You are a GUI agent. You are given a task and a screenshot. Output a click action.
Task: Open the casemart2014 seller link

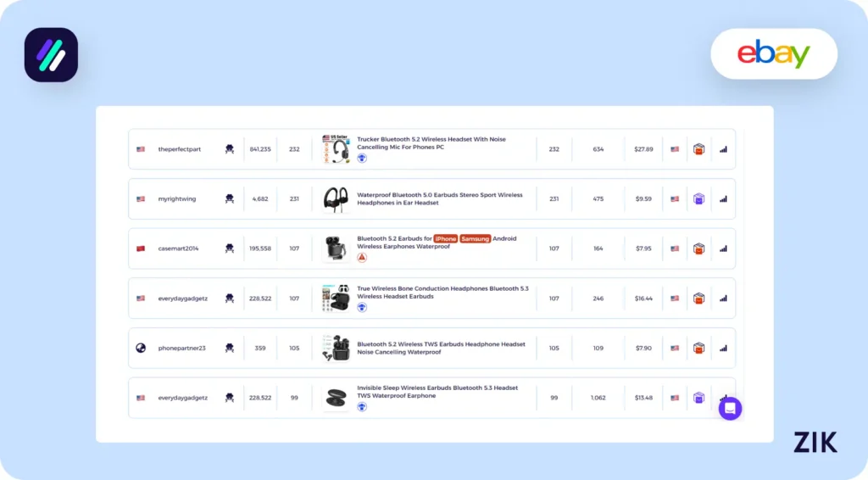[177, 248]
